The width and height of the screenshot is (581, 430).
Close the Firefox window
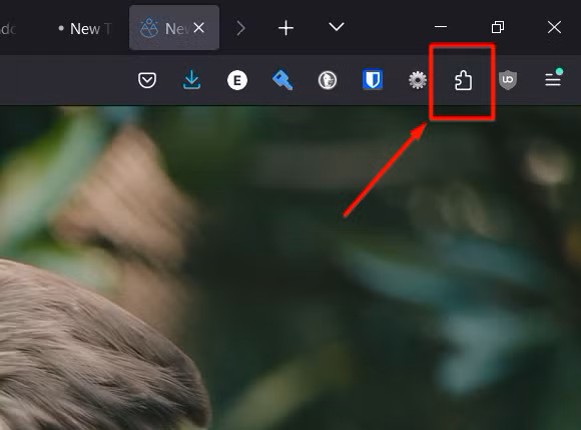[554, 27]
